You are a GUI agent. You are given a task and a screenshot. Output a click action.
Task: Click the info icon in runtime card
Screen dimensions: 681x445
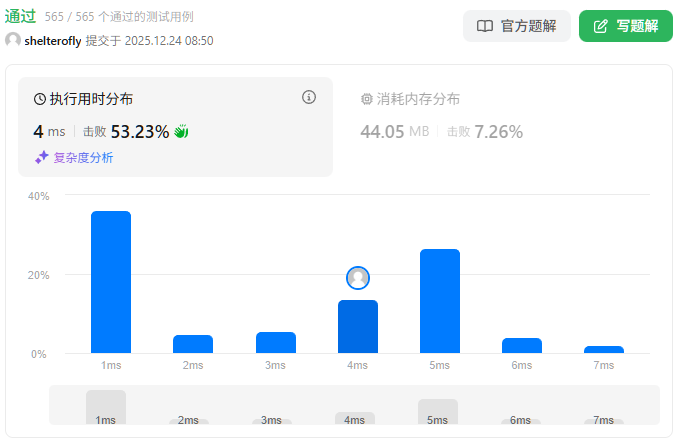[x=309, y=98]
